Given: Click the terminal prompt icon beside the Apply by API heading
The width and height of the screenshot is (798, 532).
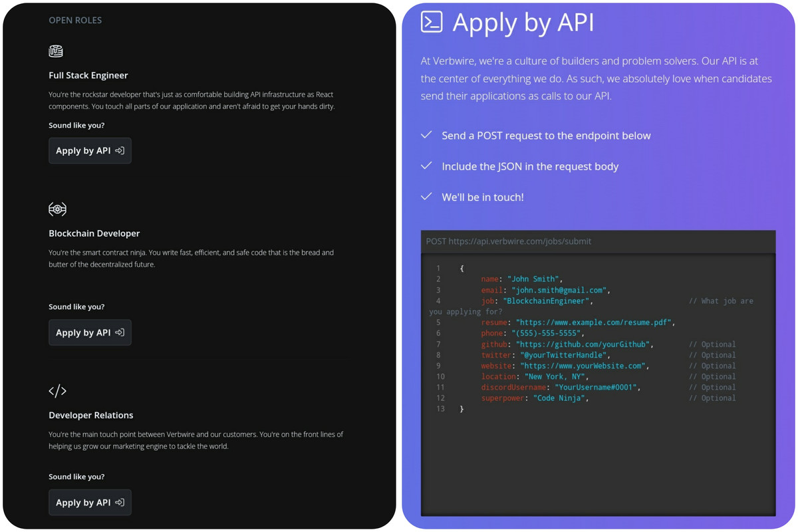Looking at the screenshot, I should coord(432,22).
